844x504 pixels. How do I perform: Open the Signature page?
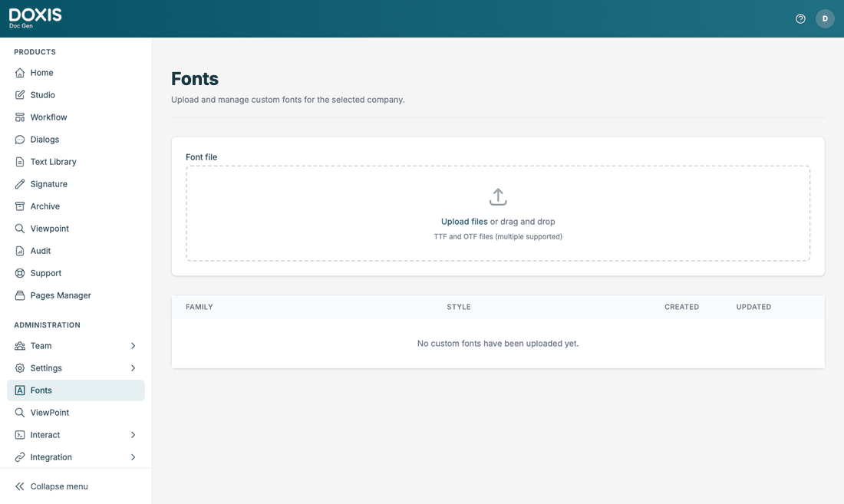(76, 184)
